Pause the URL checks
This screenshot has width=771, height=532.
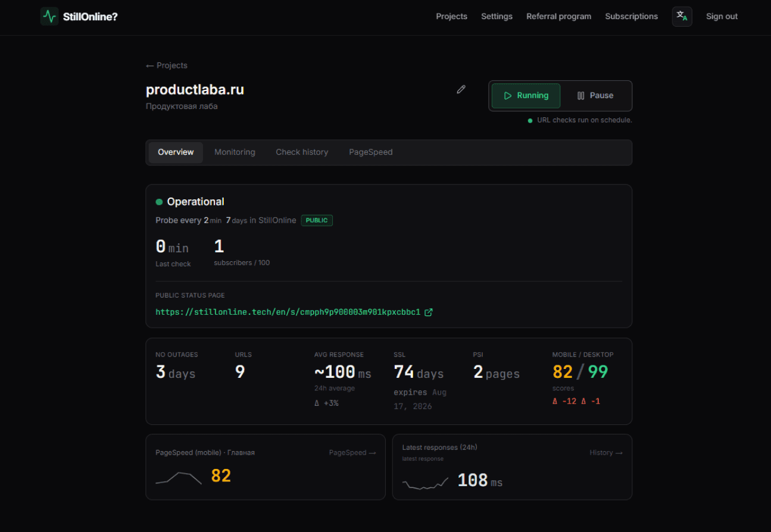(595, 96)
